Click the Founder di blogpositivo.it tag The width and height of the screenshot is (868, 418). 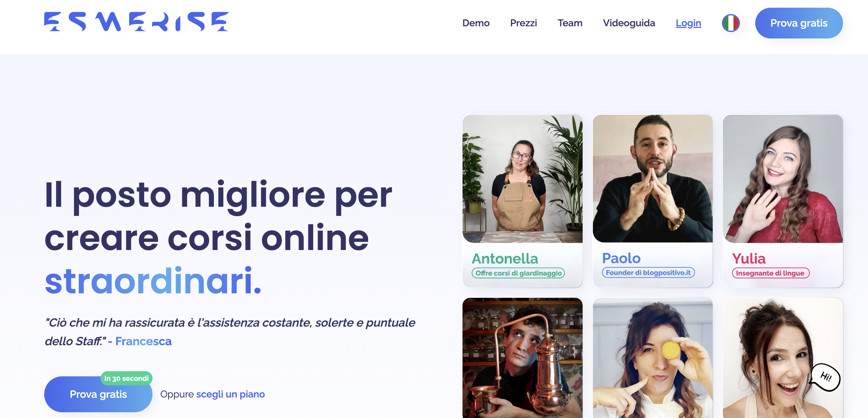coord(648,272)
